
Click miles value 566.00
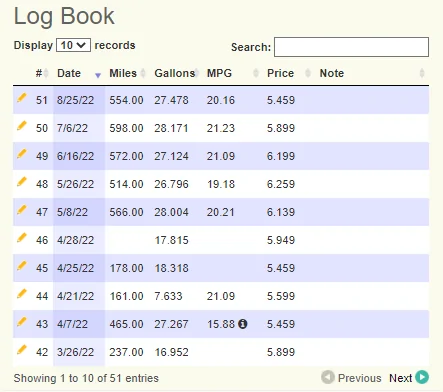[126, 212]
